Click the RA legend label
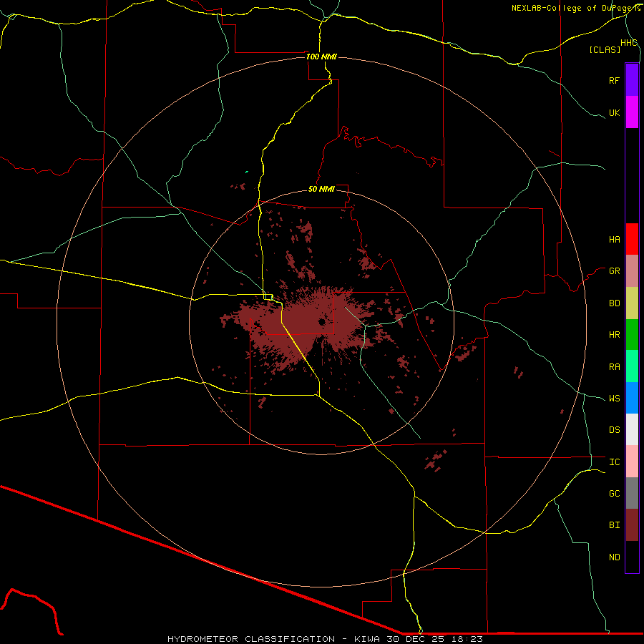 [614, 367]
